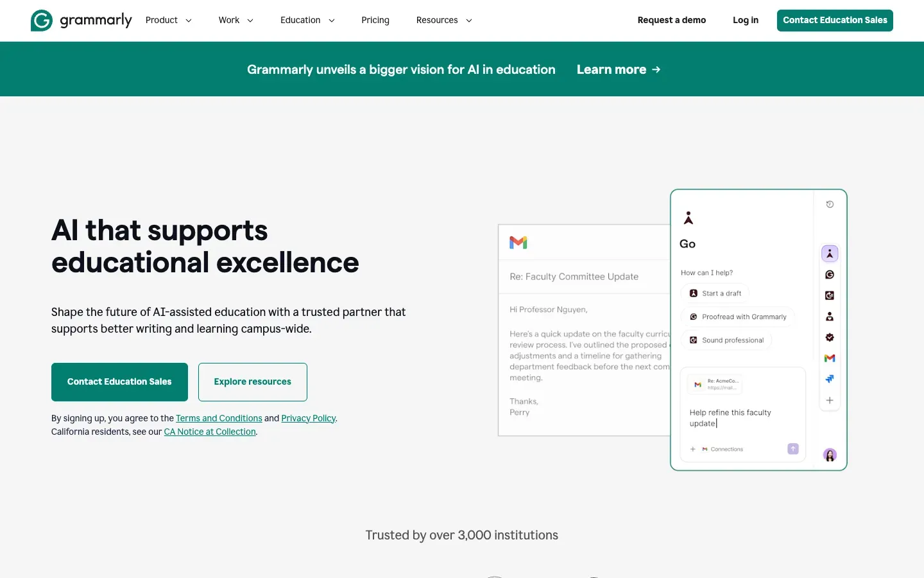Viewport: 924px width, 578px height.
Task: Open the Product navigation item
Action: (162, 21)
